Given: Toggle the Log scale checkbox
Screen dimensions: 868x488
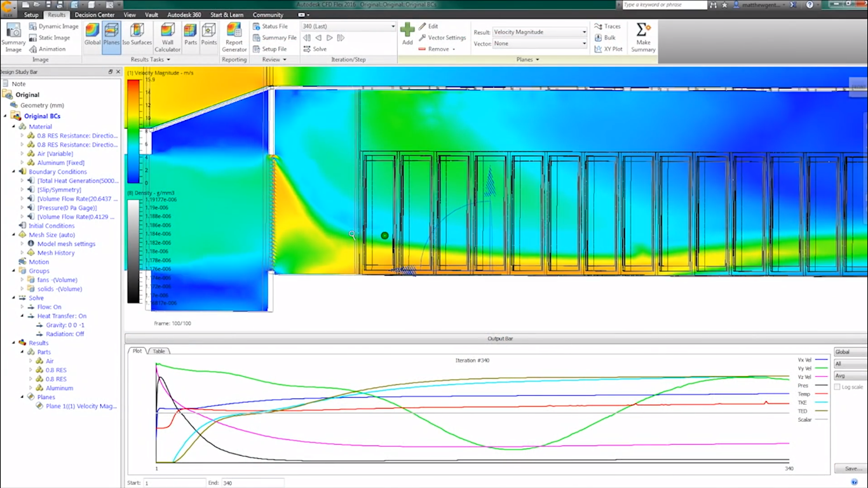Looking at the screenshot, I should click(x=837, y=387).
